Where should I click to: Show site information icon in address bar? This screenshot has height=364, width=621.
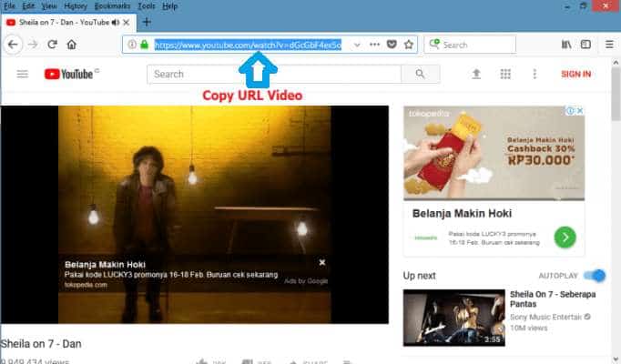(x=132, y=45)
